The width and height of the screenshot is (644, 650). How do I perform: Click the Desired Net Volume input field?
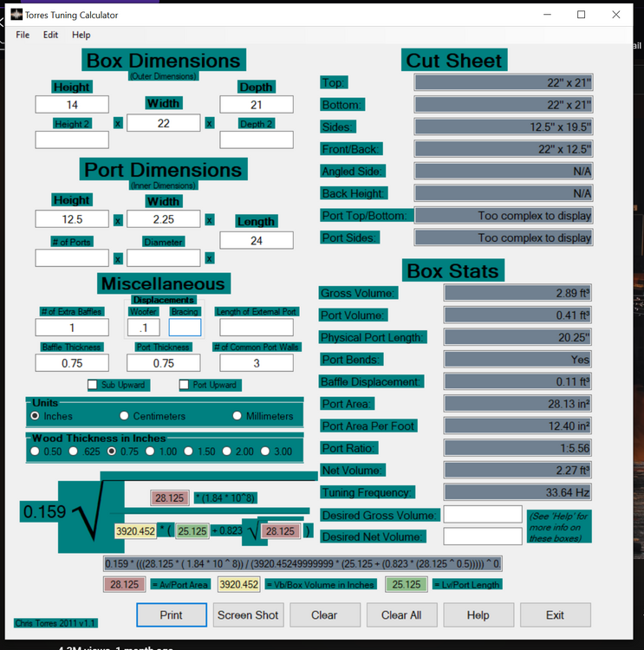pyautogui.click(x=483, y=536)
